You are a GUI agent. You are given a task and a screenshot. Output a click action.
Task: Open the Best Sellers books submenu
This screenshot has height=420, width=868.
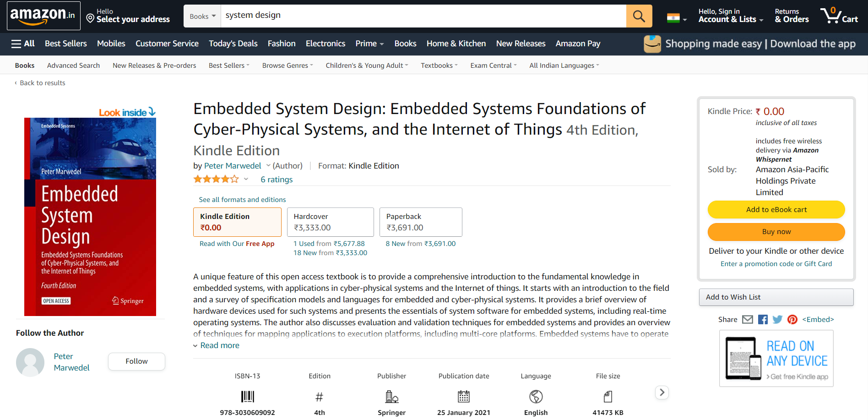click(x=229, y=65)
